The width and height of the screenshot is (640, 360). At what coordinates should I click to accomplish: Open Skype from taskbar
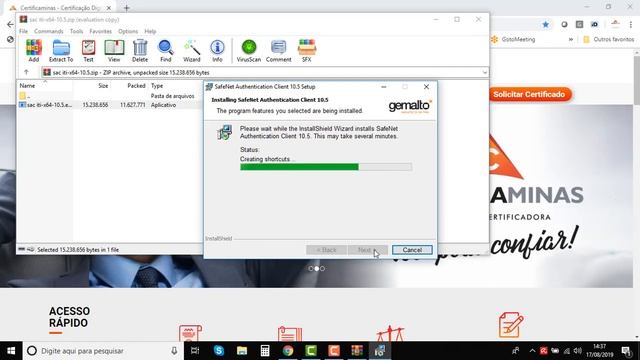[x=219, y=351]
